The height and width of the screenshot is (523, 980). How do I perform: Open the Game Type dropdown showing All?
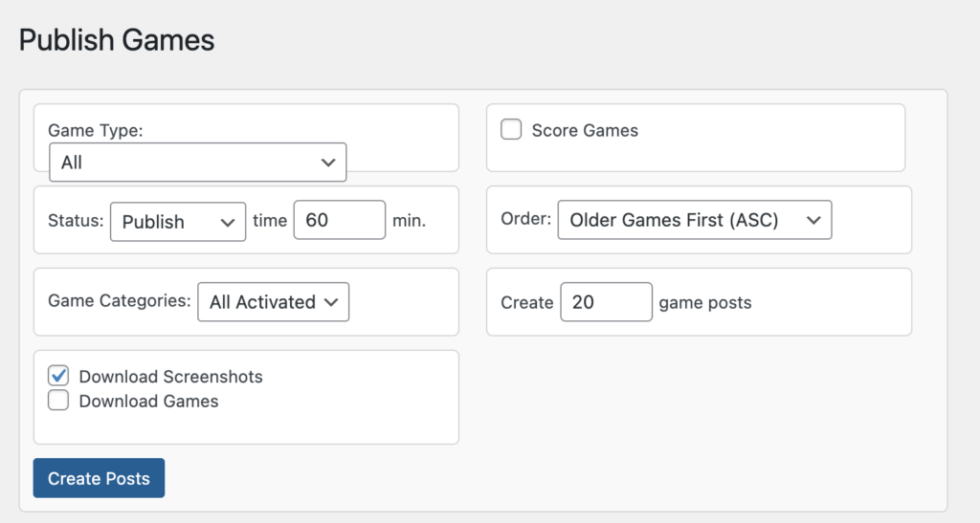(197, 163)
